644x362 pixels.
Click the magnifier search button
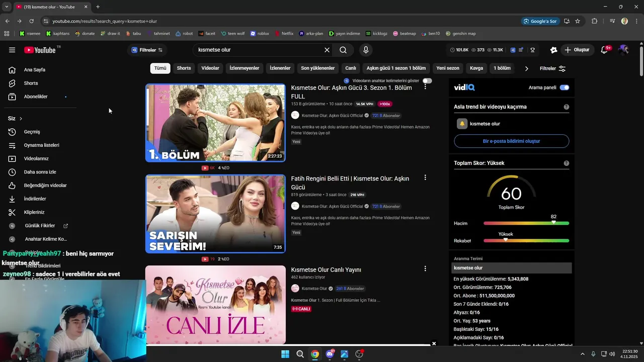tap(343, 50)
